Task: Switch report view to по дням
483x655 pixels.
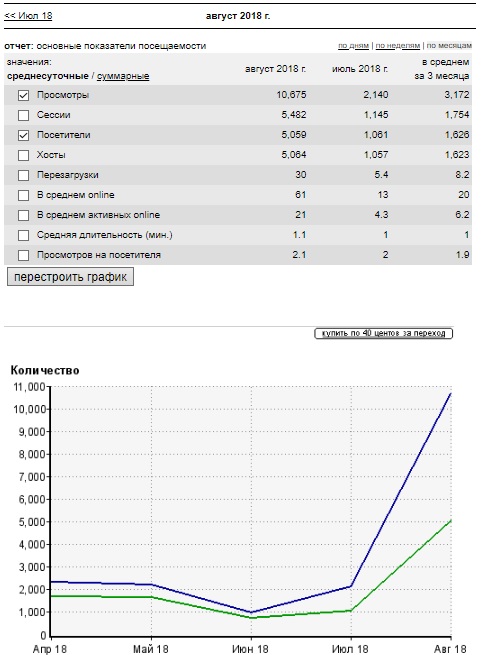Action: pyautogui.click(x=353, y=46)
